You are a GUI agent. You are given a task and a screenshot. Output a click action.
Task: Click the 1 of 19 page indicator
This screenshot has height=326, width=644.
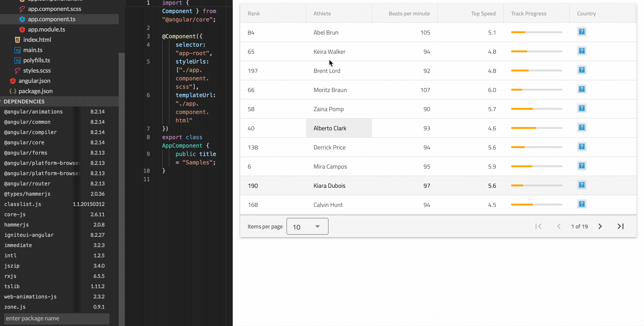(580, 226)
